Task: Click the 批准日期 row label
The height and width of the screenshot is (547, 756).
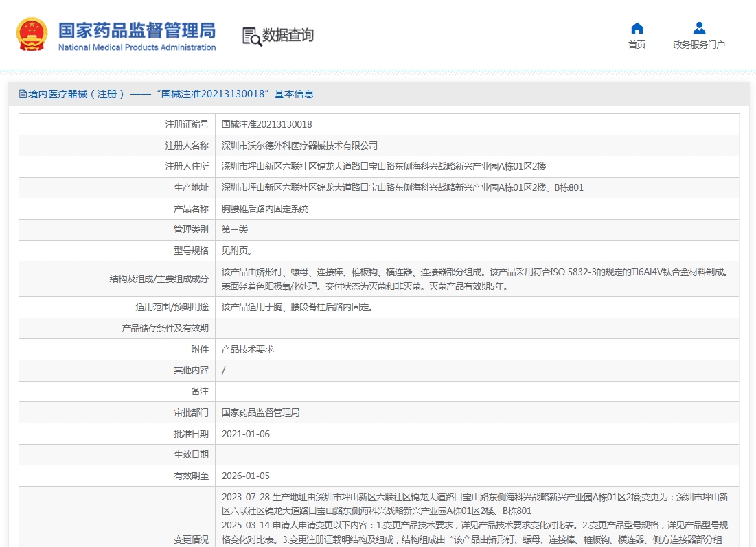Action: [x=191, y=434]
